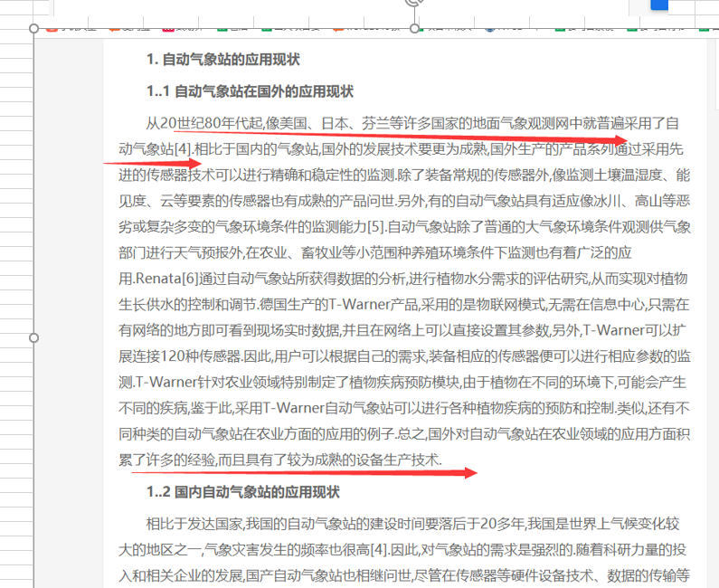The width and height of the screenshot is (719, 588).
Task: Open citation [4] after 动气象站 in first paragraph
Action: point(184,148)
